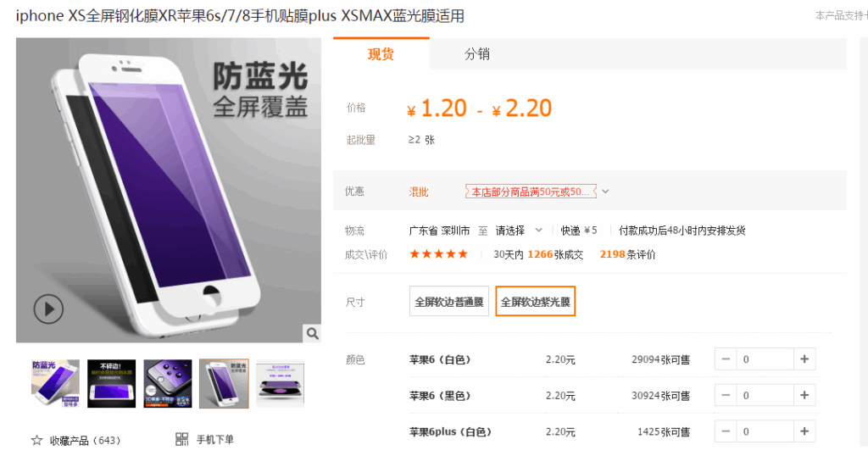
Task: Click the red coupon 本店部分商品满50元 tag
Action: pos(531,192)
